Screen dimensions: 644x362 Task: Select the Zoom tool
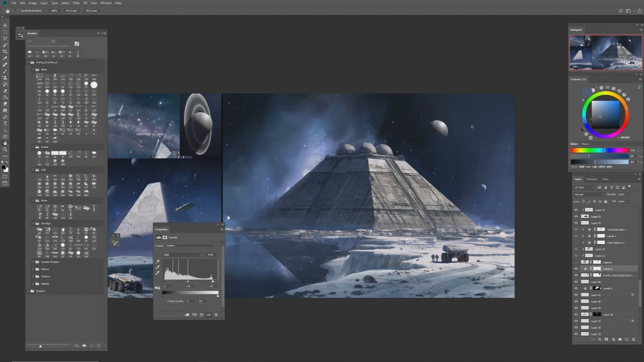[5, 150]
